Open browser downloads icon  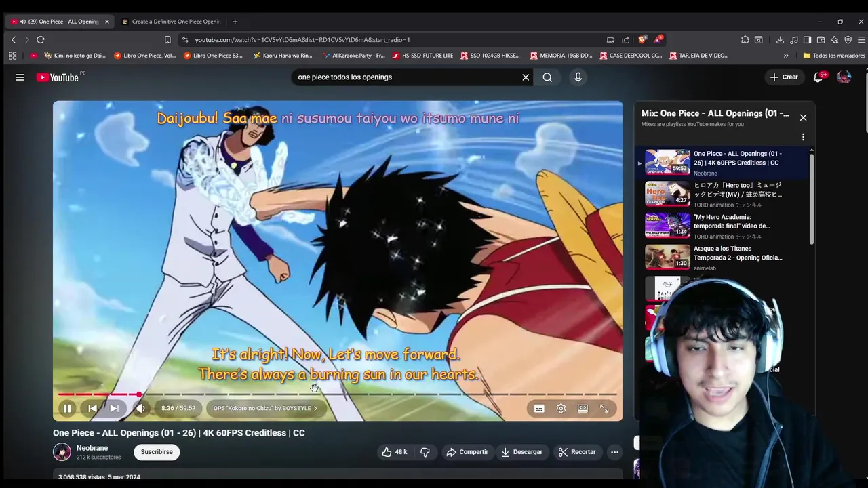pyautogui.click(x=780, y=40)
